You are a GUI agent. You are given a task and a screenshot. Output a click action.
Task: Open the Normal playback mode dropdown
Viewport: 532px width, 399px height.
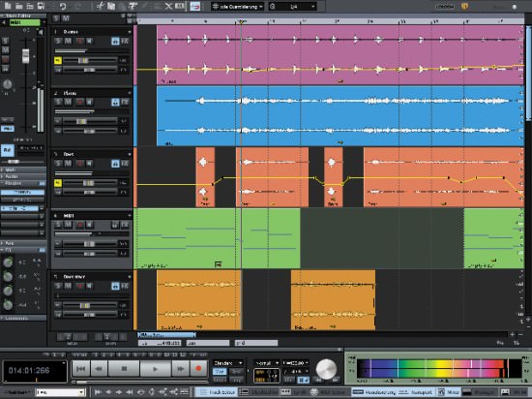pyautogui.click(x=267, y=363)
